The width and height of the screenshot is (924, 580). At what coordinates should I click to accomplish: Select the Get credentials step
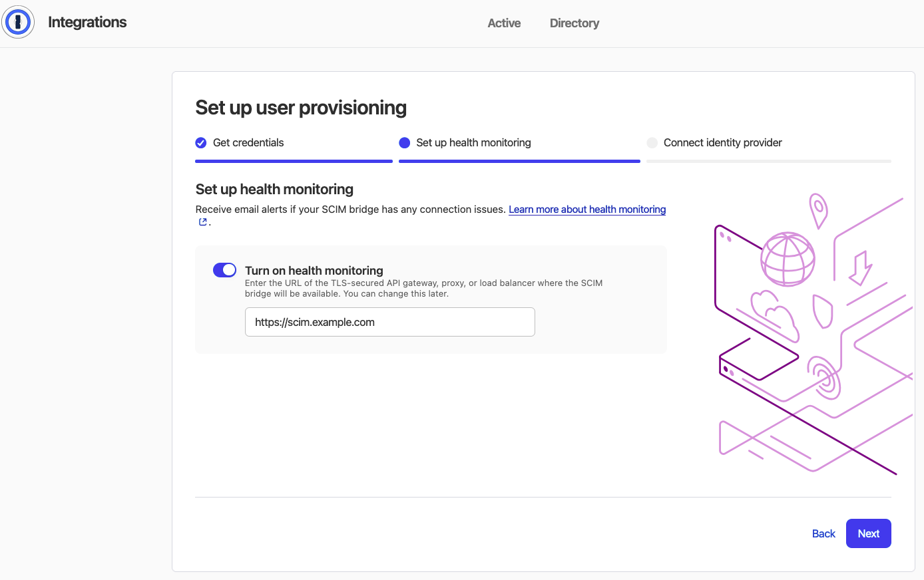[248, 143]
